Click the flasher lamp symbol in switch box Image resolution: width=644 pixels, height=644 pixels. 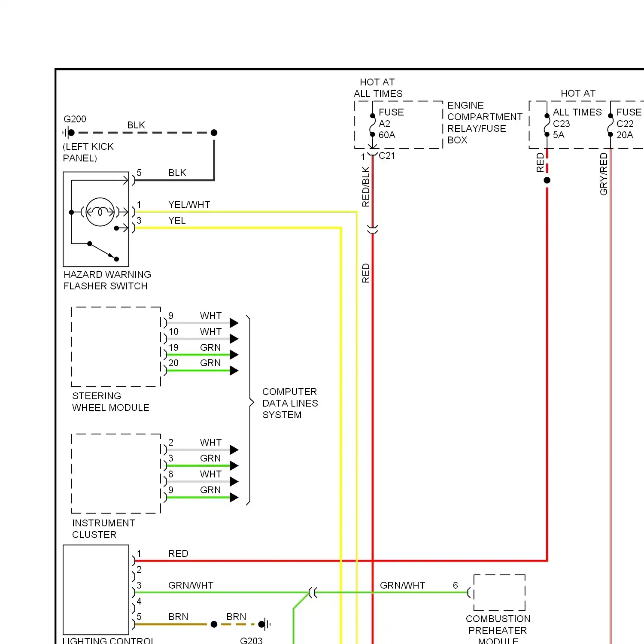pyautogui.click(x=100, y=212)
